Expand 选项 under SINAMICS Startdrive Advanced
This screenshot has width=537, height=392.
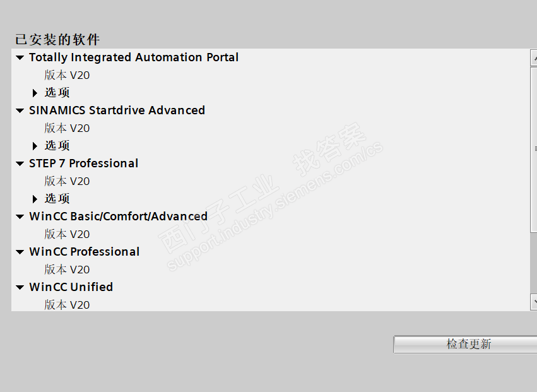tap(35, 146)
